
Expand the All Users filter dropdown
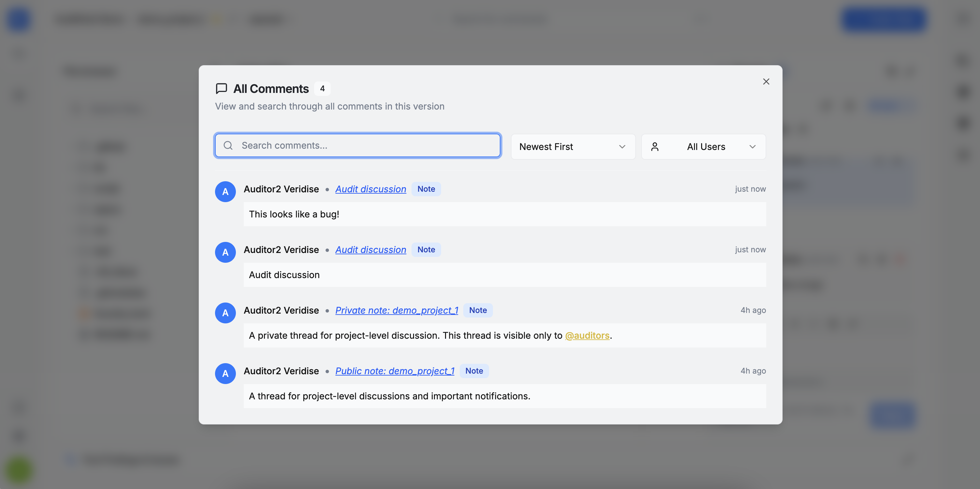(x=704, y=146)
